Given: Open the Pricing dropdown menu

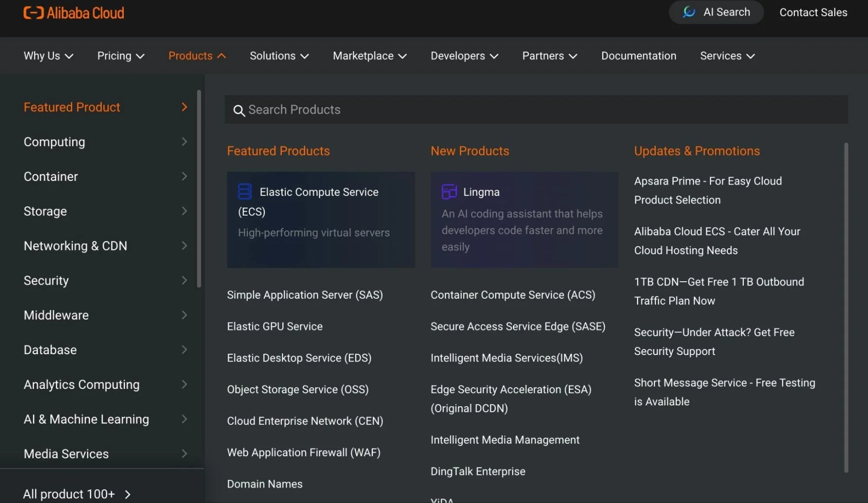Looking at the screenshot, I should coord(121,56).
